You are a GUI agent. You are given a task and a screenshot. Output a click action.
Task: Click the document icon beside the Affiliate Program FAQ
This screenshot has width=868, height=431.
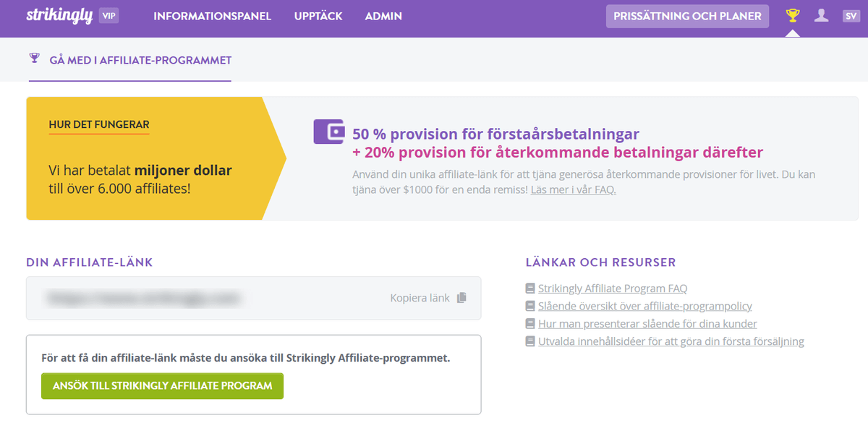coord(529,287)
